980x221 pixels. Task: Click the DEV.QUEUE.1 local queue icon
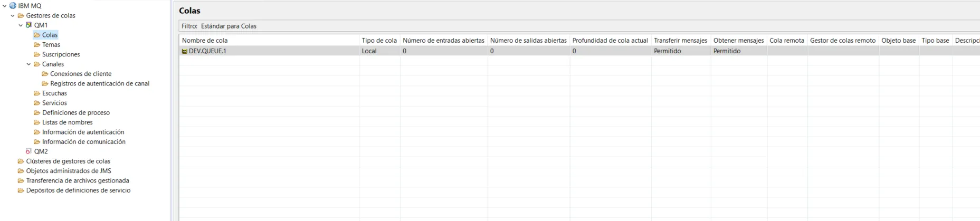(185, 51)
